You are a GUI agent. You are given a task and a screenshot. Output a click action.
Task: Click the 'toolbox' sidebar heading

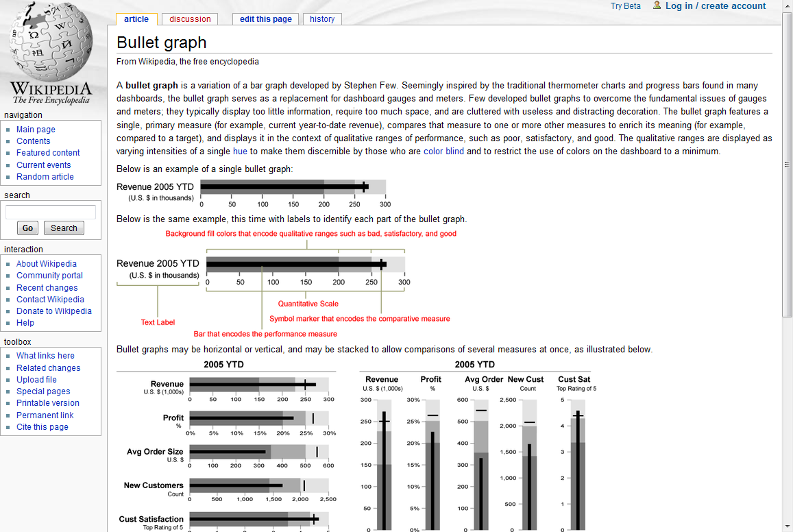coord(18,342)
